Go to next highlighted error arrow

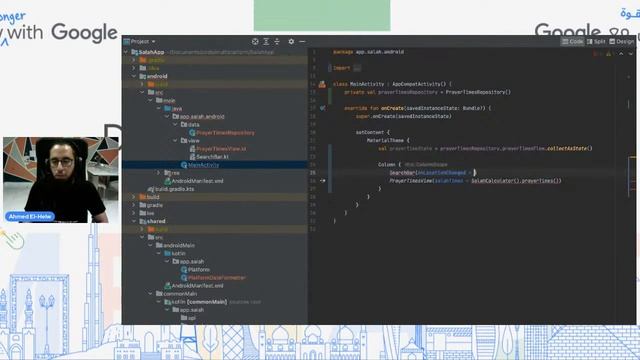point(631,53)
